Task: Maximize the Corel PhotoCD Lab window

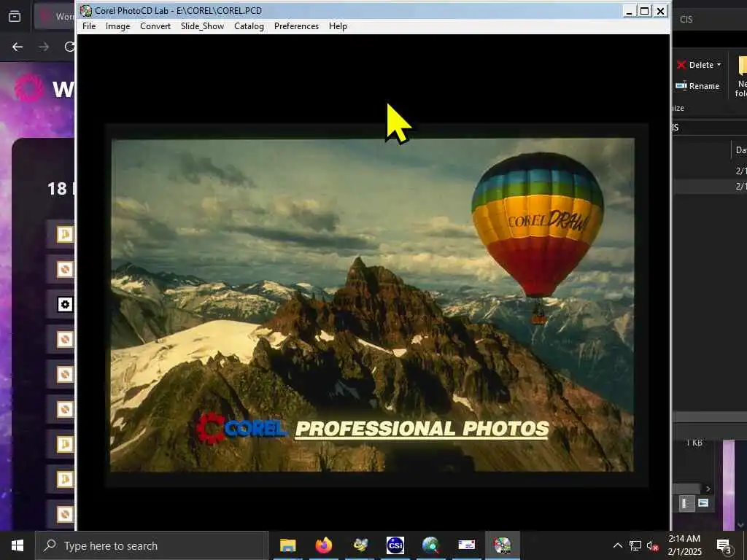Action: tap(645, 10)
